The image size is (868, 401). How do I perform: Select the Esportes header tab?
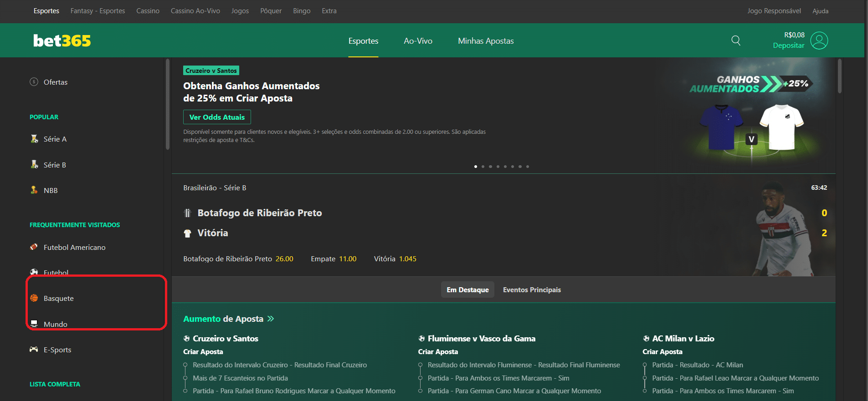click(363, 41)
